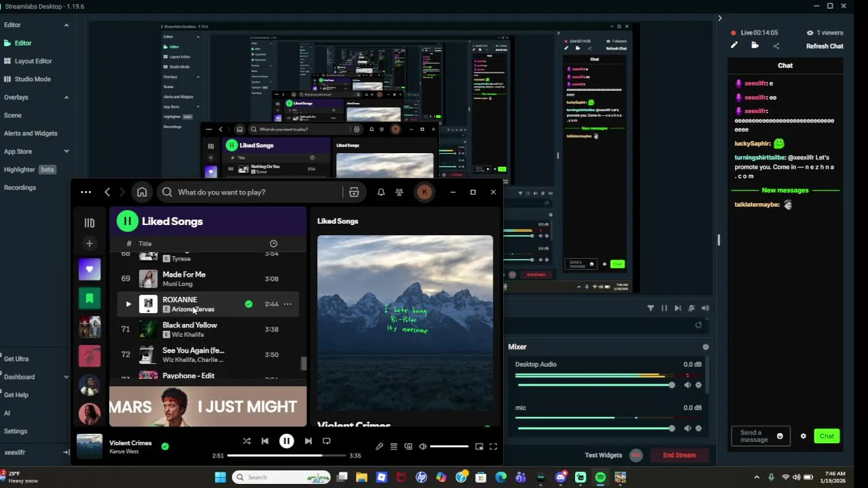868x488 pixels.
Task: Open Spotify friend activity icon
Action: (x=399, y=192)
